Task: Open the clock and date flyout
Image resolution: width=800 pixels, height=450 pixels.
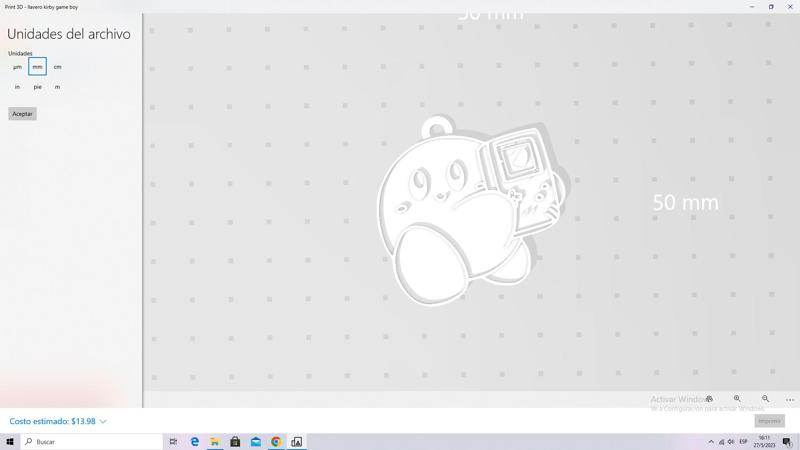Action: click(764, 442)
